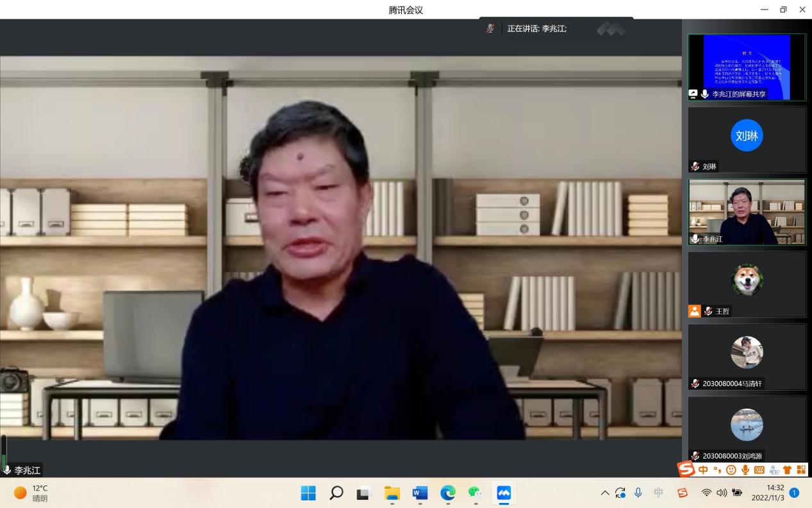
Task: Click muted mic icon next to 刘琳
Action: (x=695, y=166)
